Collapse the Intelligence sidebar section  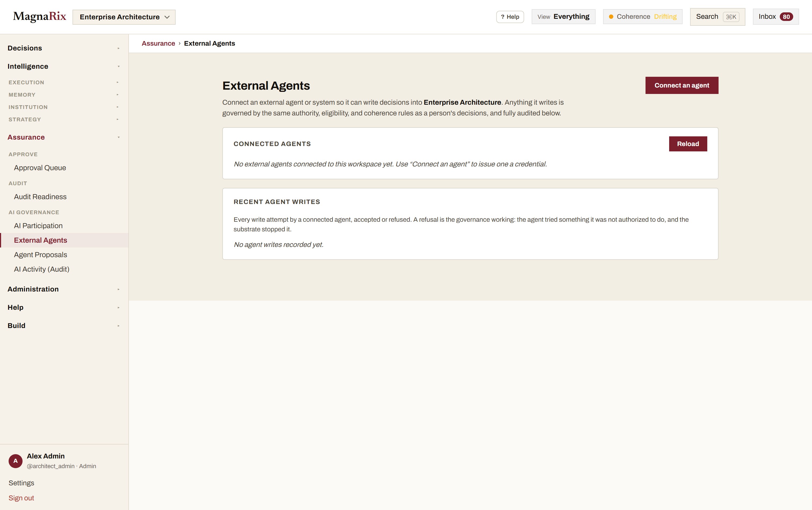[64, 66]
